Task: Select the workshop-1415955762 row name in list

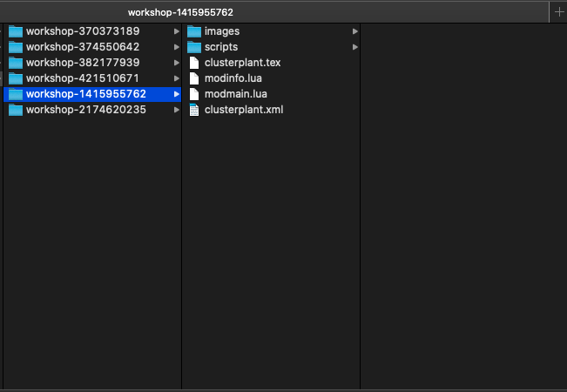Action: click(x=86, y=94)
